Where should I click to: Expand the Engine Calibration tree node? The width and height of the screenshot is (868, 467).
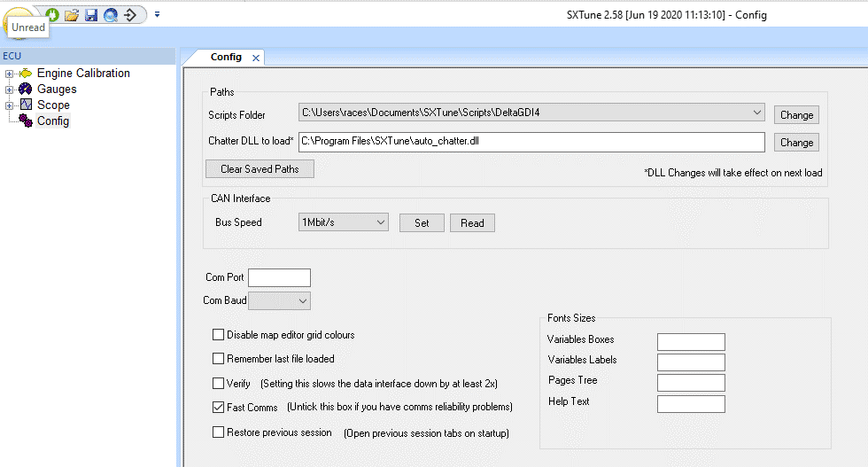[9, 74]
